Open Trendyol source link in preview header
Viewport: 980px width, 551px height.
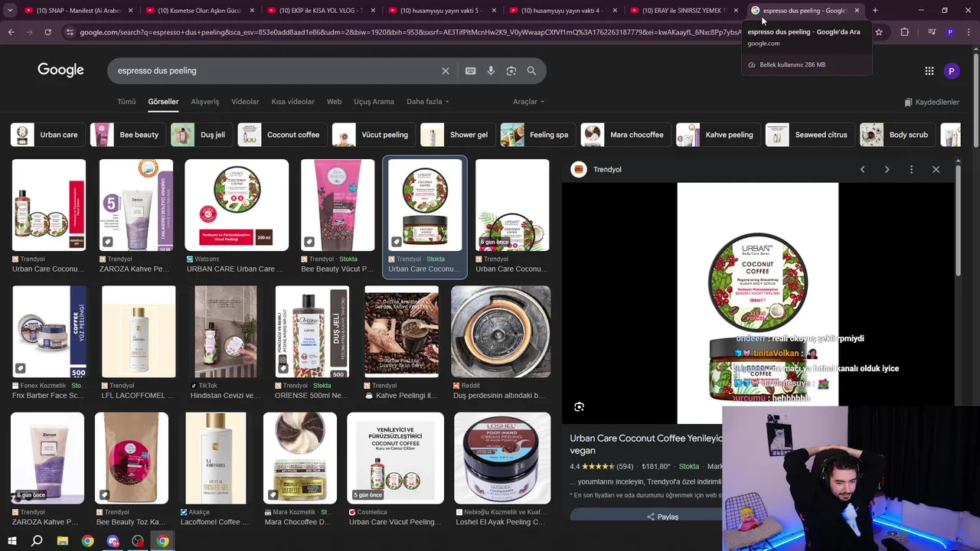pyautogui.click(x=598, y=169)
